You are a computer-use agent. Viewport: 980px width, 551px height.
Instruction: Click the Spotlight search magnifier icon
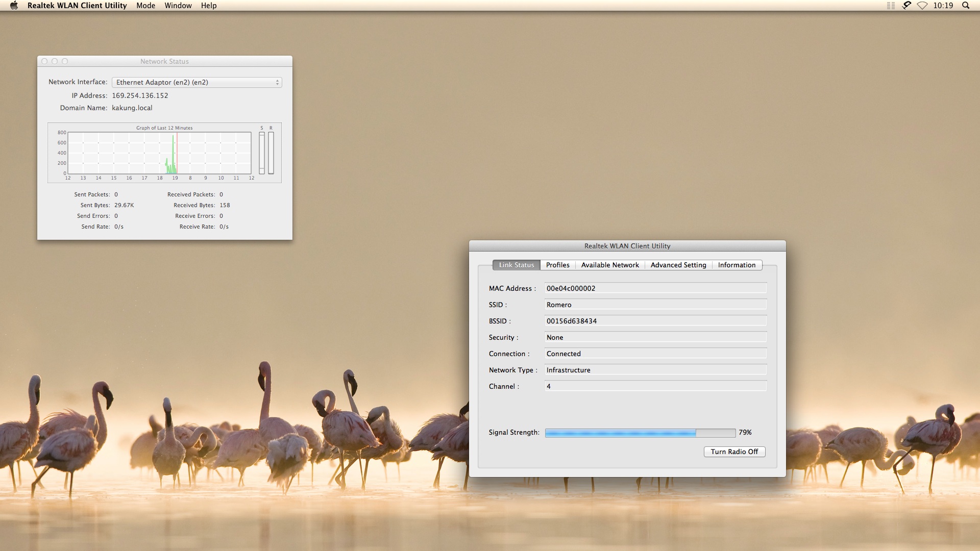pyautogui.click(x=965, y=6)
